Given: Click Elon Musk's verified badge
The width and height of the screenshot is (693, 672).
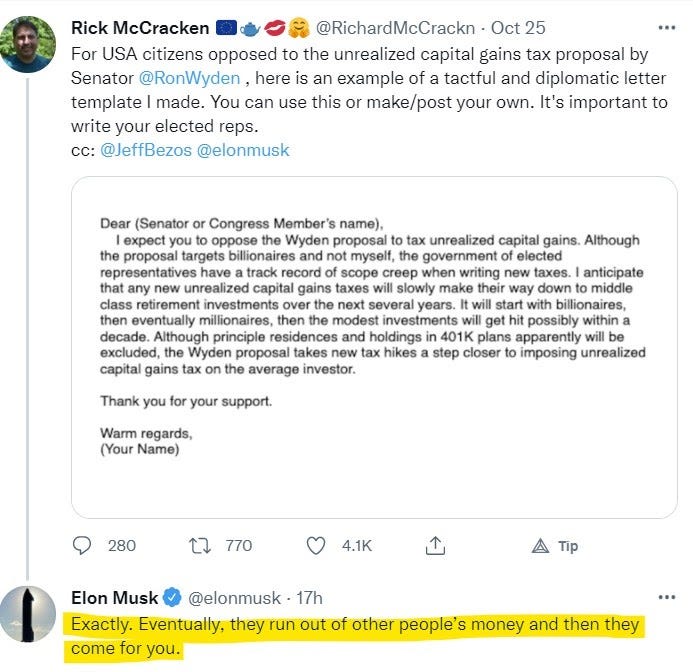Looking at the screenshot, I should point(172,597).
